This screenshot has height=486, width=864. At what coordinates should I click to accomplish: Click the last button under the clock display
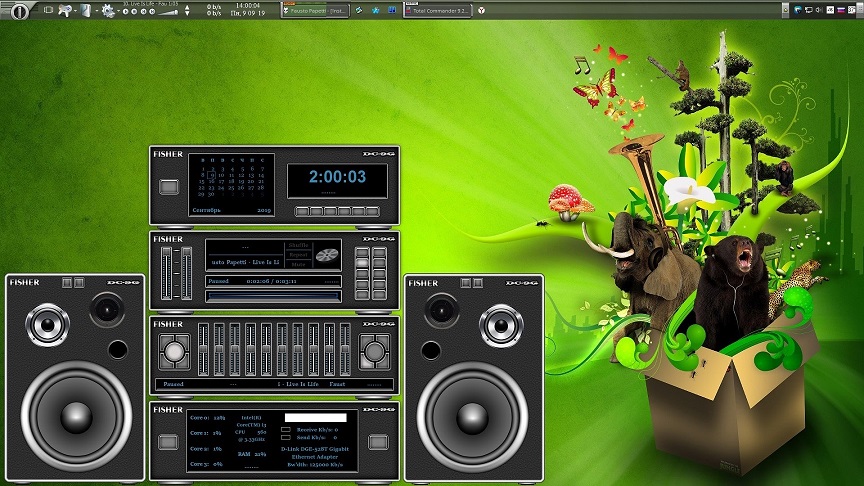click(x=372, y=211)
